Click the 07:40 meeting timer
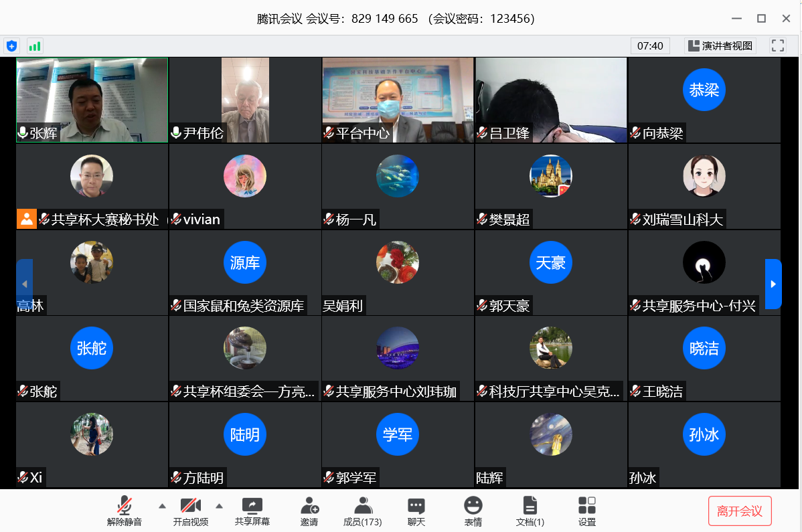 click(x=650, y=46)
